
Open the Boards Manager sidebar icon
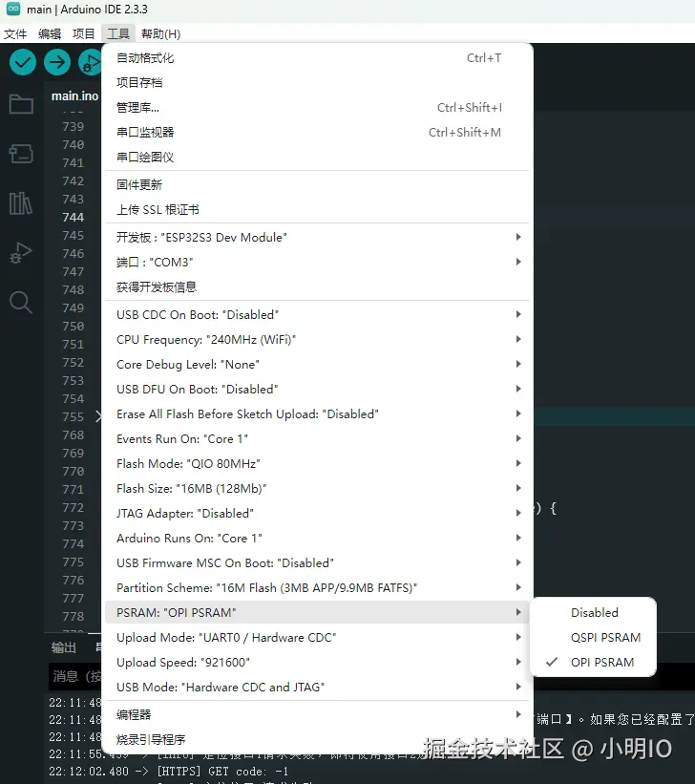21,154
